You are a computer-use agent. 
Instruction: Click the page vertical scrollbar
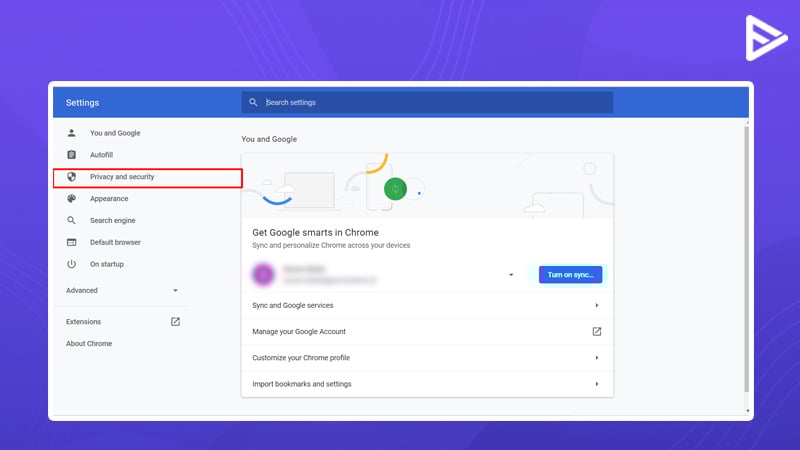pos(747,259)
